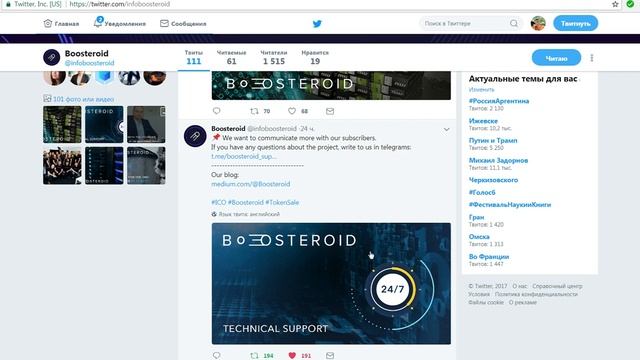The image size is (640, 360).
Task: Click the #ICO hashtag
Action: pos(218,202)
